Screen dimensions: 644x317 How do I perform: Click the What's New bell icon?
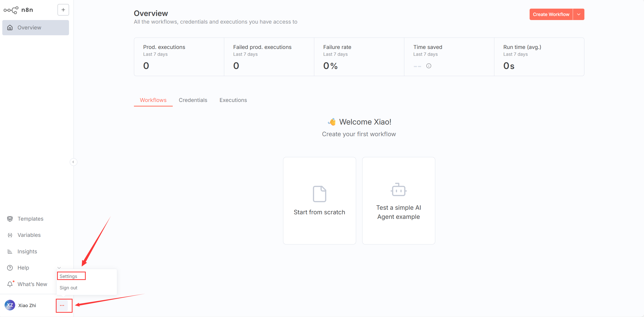10,284
